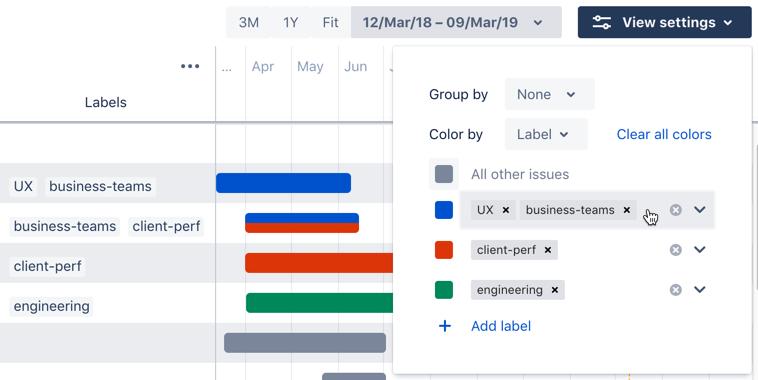The width and height of the screenshot is (758, 380).
Task: Click the Labels column header
Action: click(106, 102)
